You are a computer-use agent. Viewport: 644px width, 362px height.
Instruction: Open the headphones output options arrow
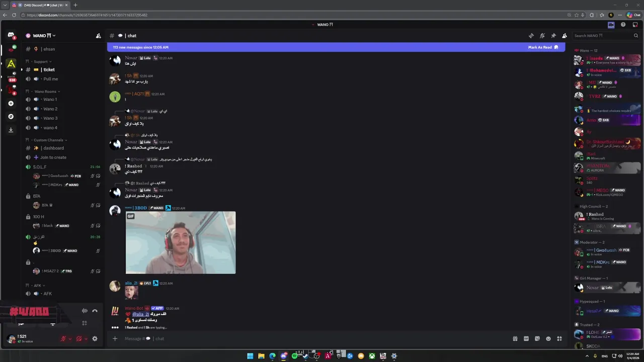(86, 339)
